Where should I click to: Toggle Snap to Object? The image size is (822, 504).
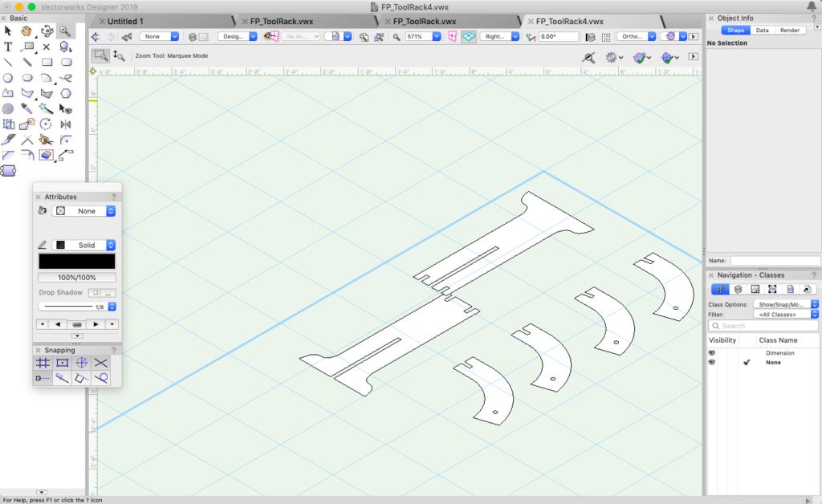[63, 363]
